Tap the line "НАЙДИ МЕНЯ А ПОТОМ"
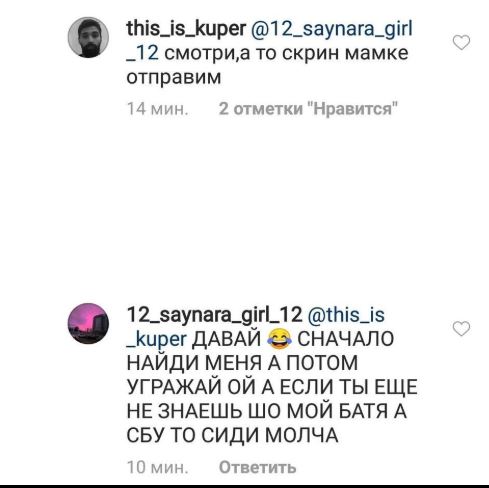Viewport: 489px width, 488px height. [x=242, y=363]
